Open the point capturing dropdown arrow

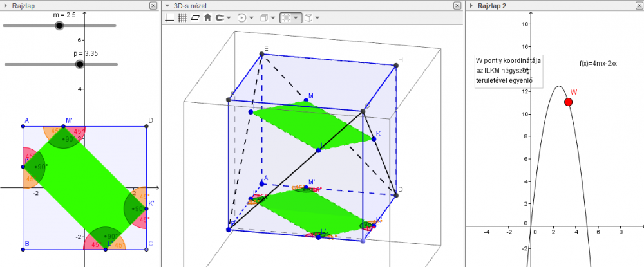pos(229,18)
